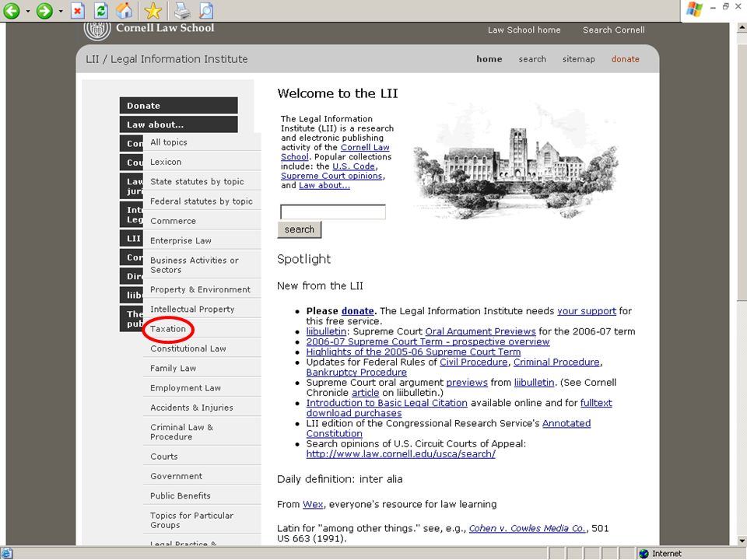Choose Lexicon in the flyout menu
Viewport: 747px width, 560px height.
(202, 162)
